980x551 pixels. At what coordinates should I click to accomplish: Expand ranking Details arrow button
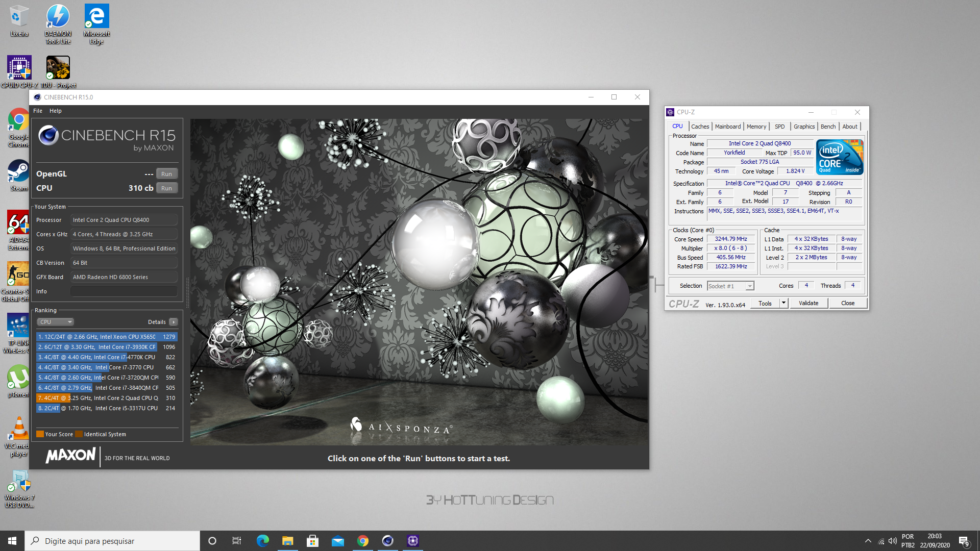174,322
